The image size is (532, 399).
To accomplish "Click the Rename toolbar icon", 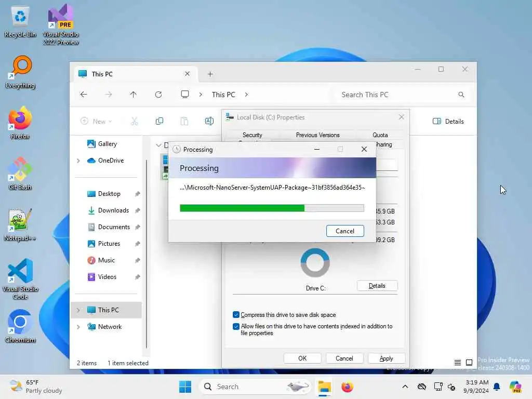I will pyautogui.click(x=209, y=121).
